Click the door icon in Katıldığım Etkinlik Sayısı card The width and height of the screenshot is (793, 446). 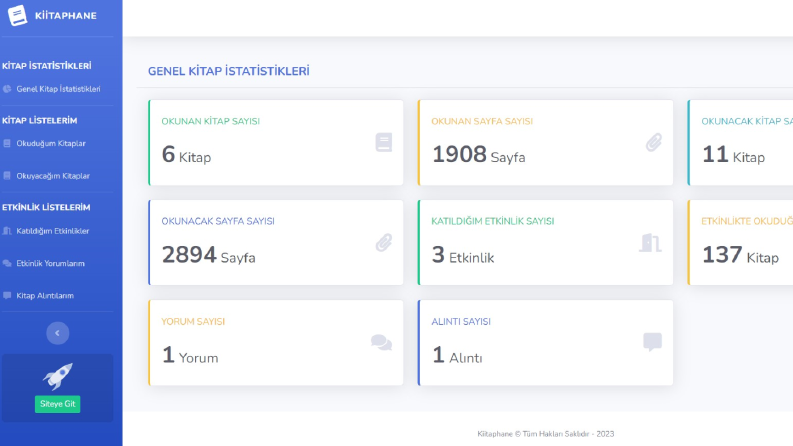tap(651, 243)
